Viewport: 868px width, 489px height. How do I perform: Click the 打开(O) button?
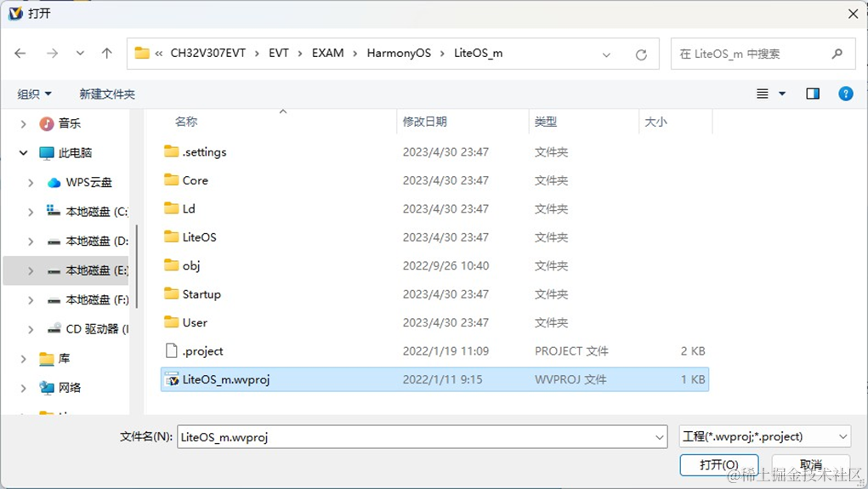719,464
